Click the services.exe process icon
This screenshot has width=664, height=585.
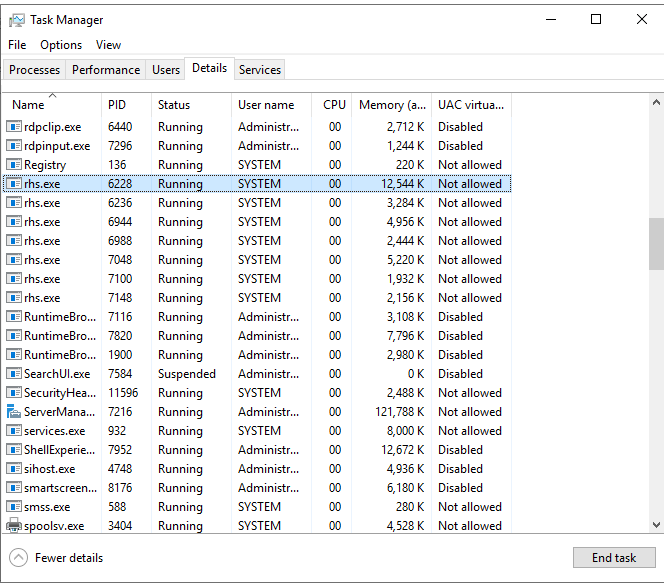(x=14, y=431)
